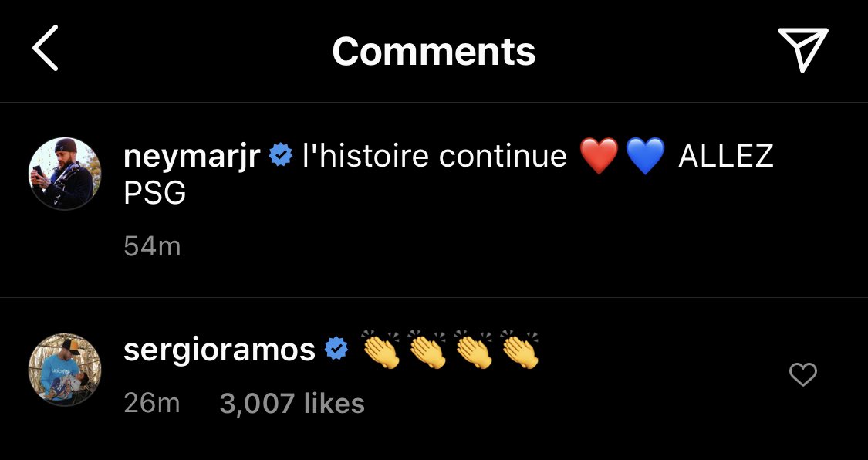868x460 pixels.
Task: Tap the "l'histoire continue" caption text
Action: coord(434,156)
